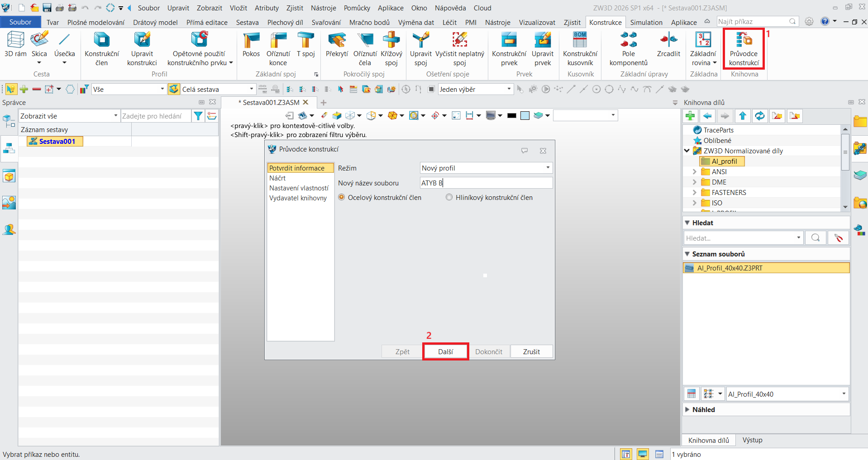Open Konstrukční kusovník BOM tool
The image size is (868, 460).
pos(580,49)
